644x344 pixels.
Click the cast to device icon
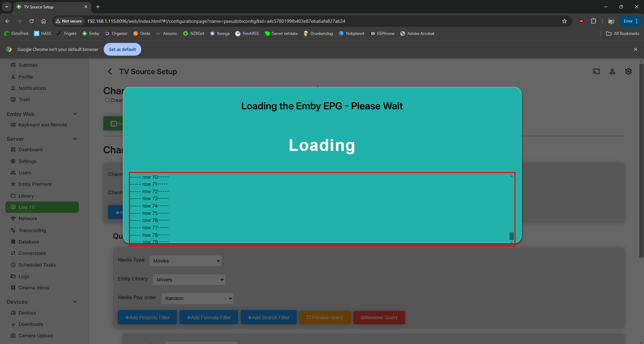pos(596,71)
